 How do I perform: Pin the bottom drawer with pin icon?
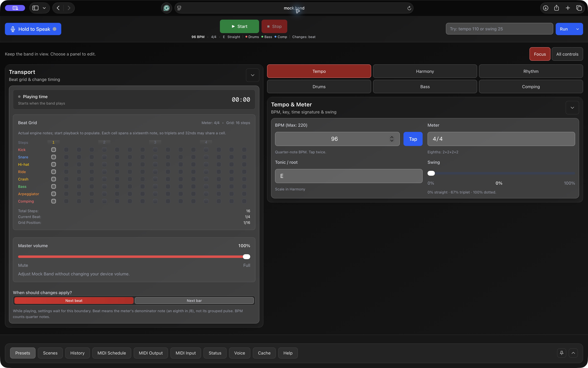click(x=562, y=353)
